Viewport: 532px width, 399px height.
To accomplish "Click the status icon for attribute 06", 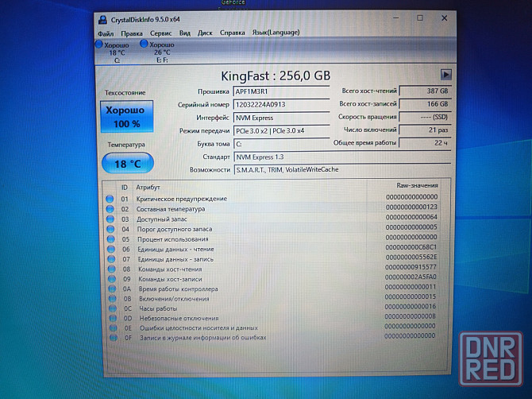I will [111, 249].
